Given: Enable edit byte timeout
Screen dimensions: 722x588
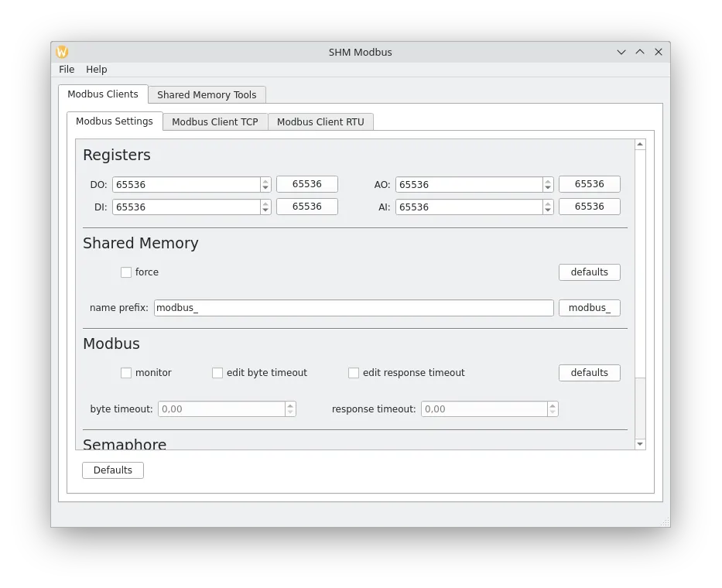Looking at the screenshot, I should coord(217,373).
